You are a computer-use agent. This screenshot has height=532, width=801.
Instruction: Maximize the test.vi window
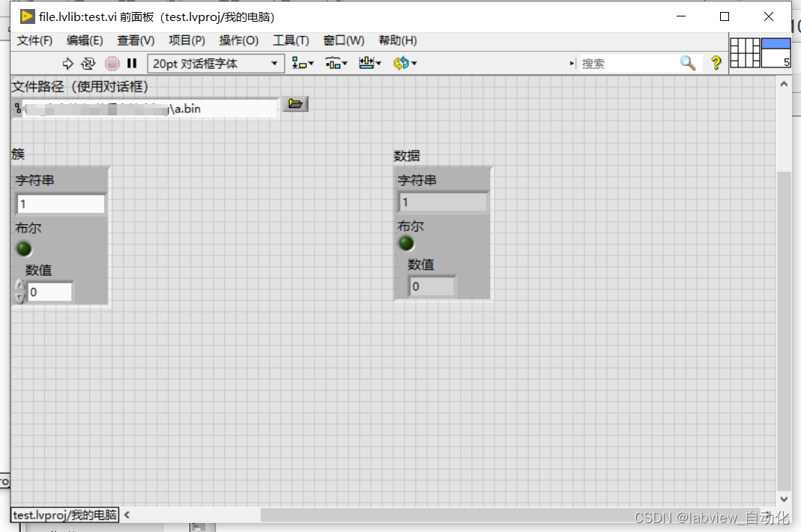point(725,17)
